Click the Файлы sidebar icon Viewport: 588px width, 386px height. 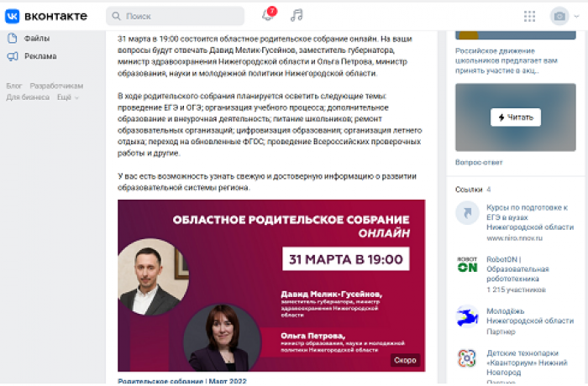(x=13, y=38)
